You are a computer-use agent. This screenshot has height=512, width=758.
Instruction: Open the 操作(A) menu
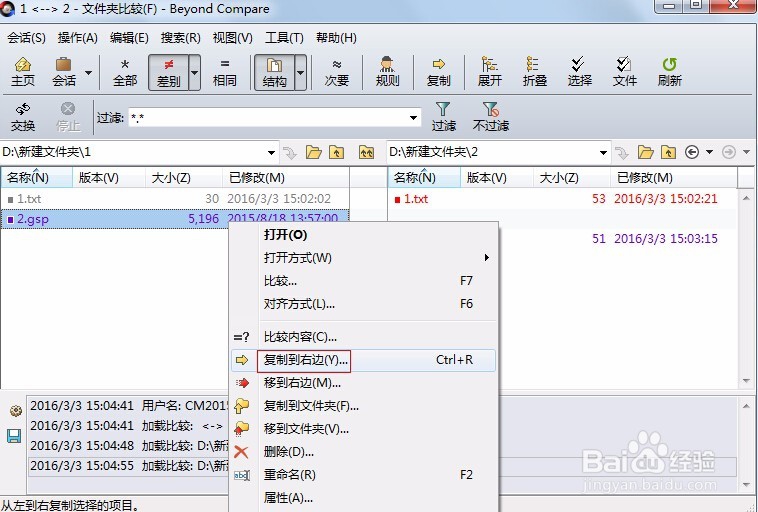pyautogui.click(x=77, y=38)
